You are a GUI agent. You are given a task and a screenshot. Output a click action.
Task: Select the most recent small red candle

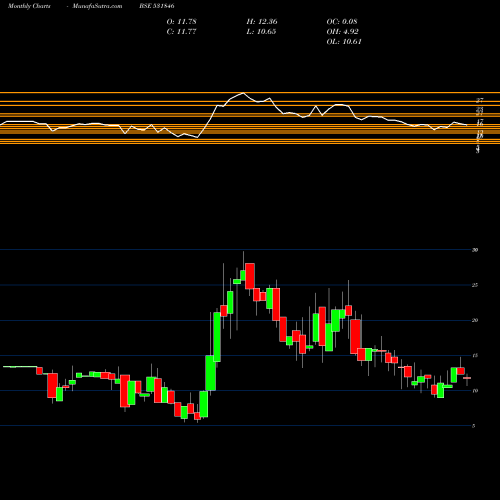pos(467,378)
